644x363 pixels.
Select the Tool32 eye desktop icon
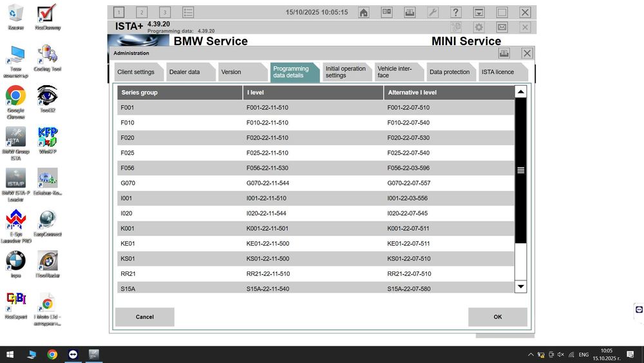click(48, 99)
